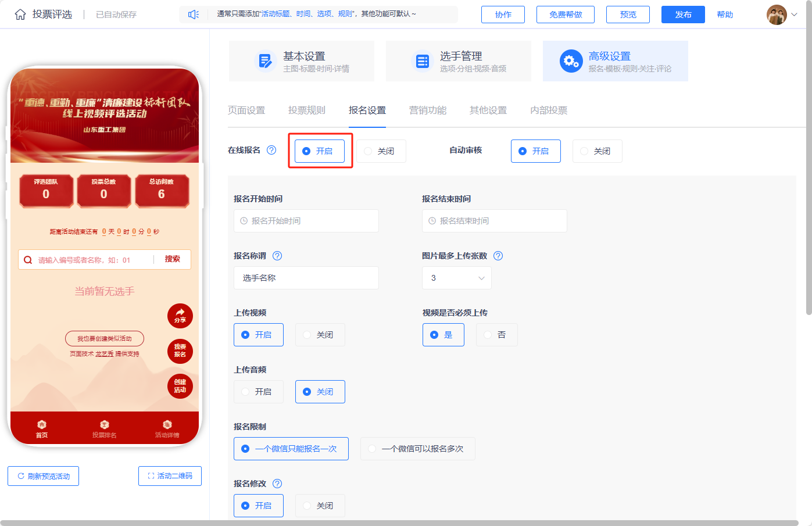Expand the dropdown arrow beside avatar

coord(795,15)
